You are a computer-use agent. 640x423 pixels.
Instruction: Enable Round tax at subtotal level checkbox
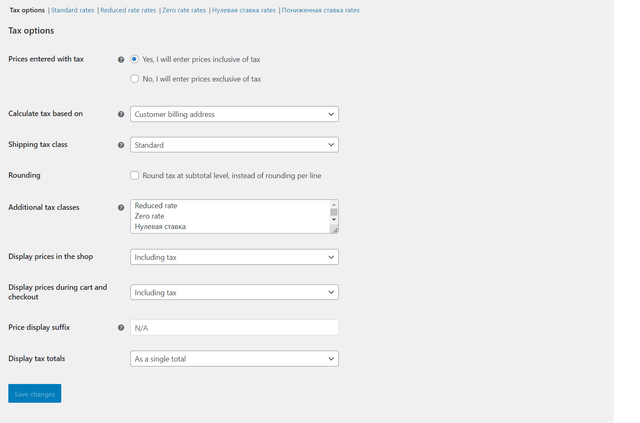pyautogui.click(x=134, y=175)
